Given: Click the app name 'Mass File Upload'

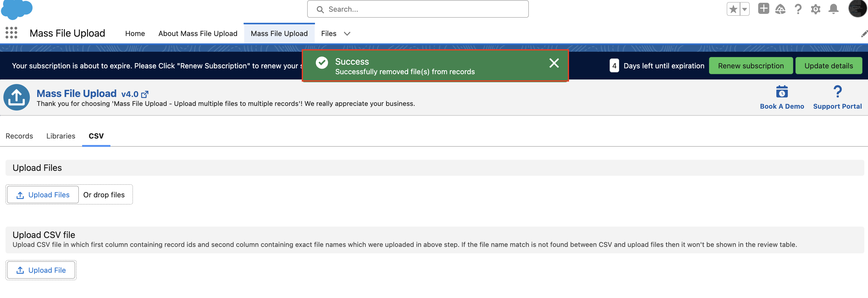Looking at the screenshot, I should tap(67, 33).
